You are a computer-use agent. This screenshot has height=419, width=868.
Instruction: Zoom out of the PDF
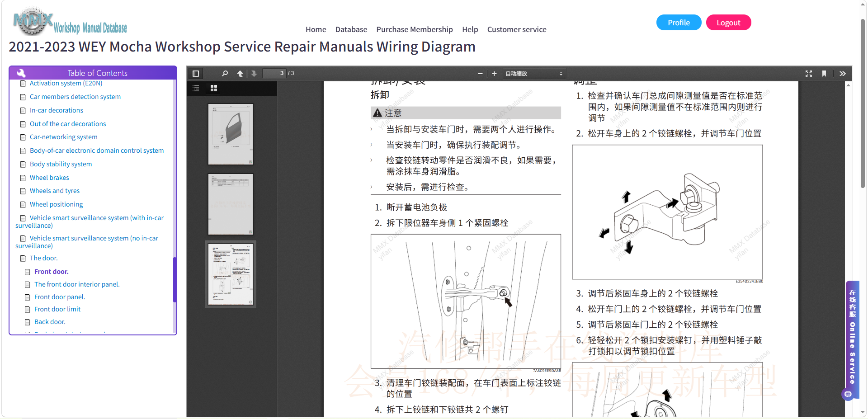click(x=480, y=73)
